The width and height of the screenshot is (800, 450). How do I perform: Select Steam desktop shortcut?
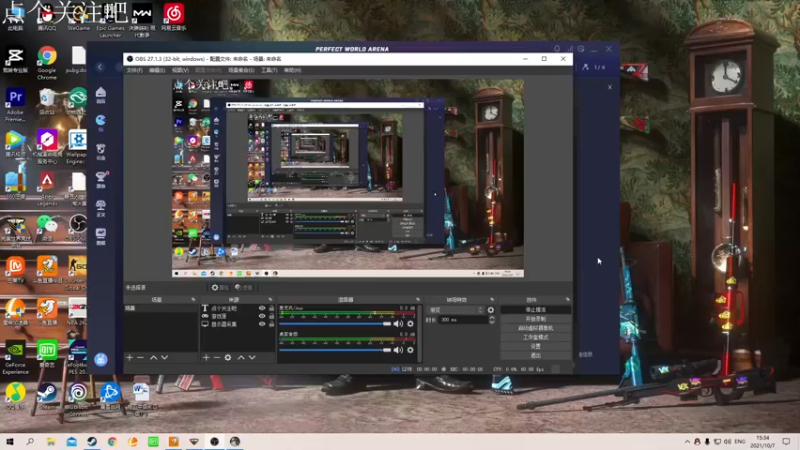(x=47, y=396)
